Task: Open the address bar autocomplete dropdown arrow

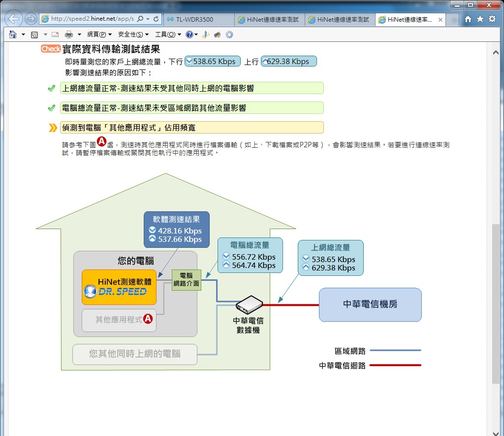Action: [148, 19]
